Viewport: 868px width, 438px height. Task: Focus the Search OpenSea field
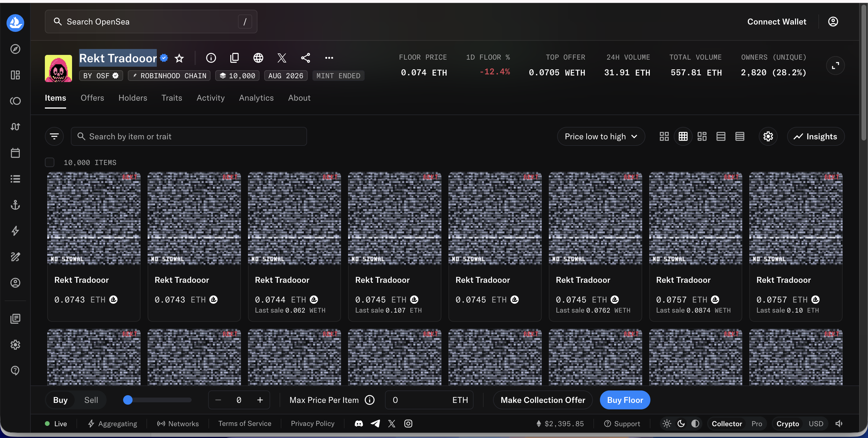151,22
